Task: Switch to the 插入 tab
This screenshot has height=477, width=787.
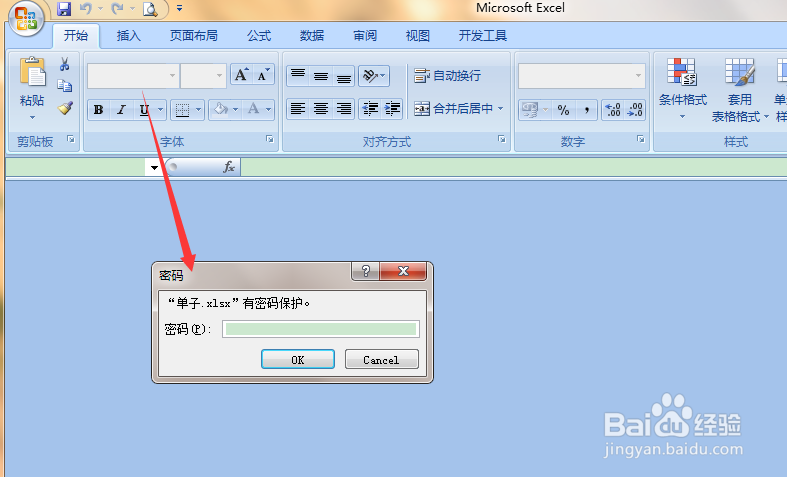Action: [x=128, y=36]
